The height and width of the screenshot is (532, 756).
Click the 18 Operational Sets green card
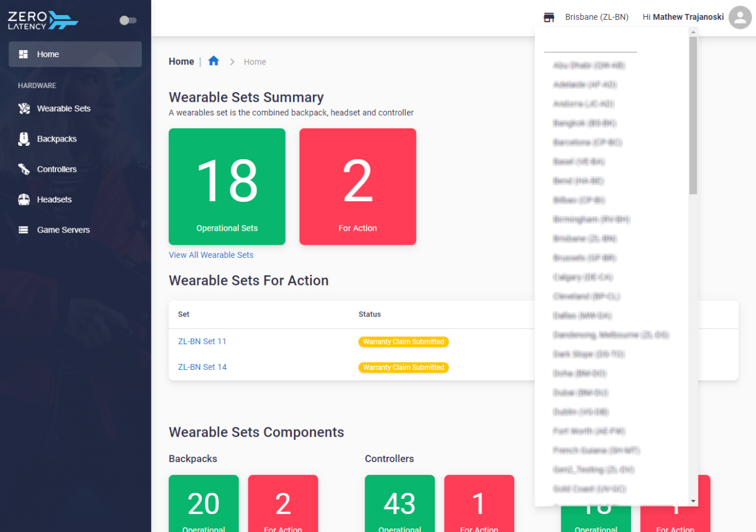pyautogui.click(x=227, y=187)
